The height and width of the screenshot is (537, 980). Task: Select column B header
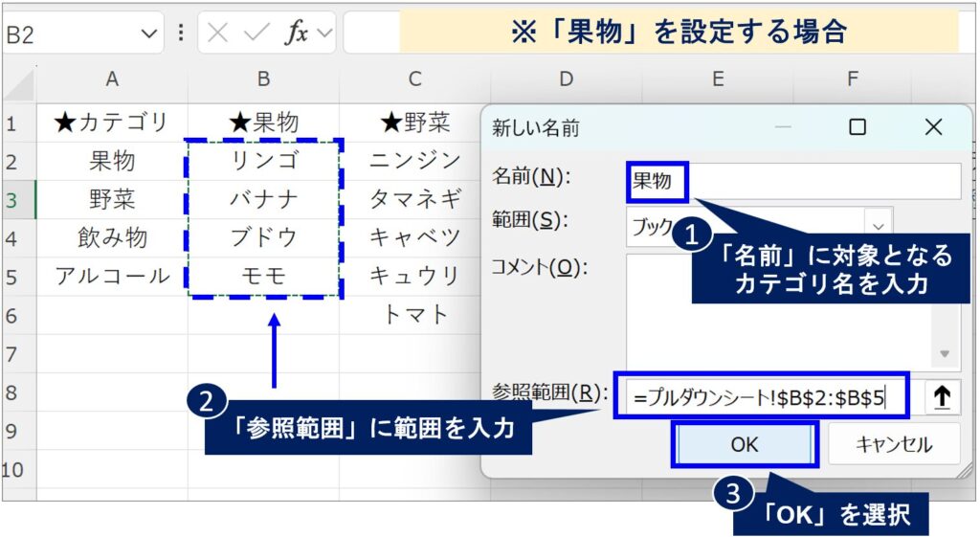pyautogui.click(x=263, y=79)
